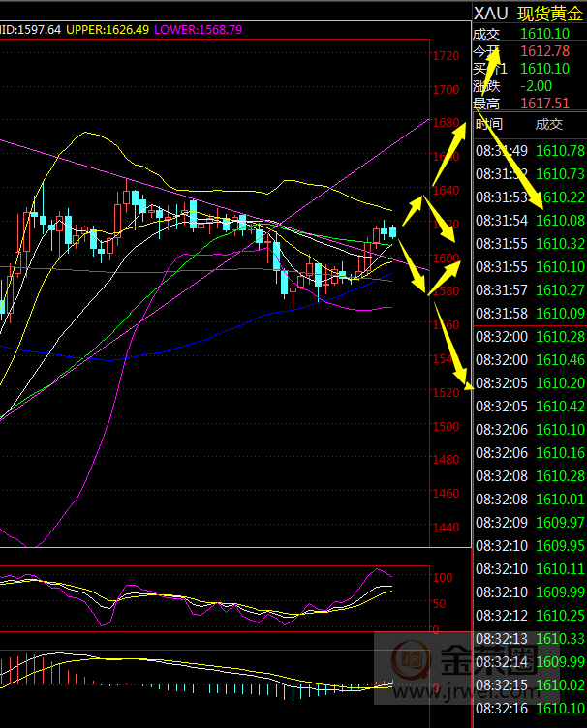Select the tick row with price 1610.46
The width and height of the screenshot is (587, 728).
529,359
